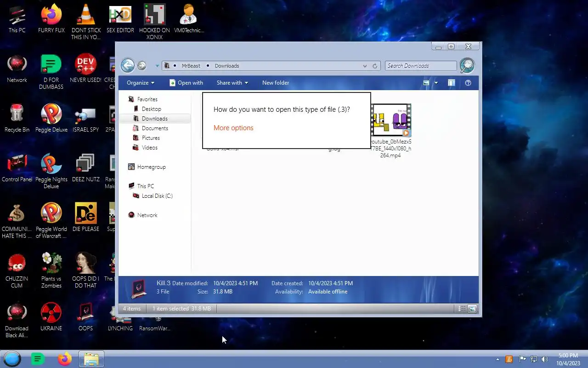Open the recent locations dropdown arrow

pos(157,66)
